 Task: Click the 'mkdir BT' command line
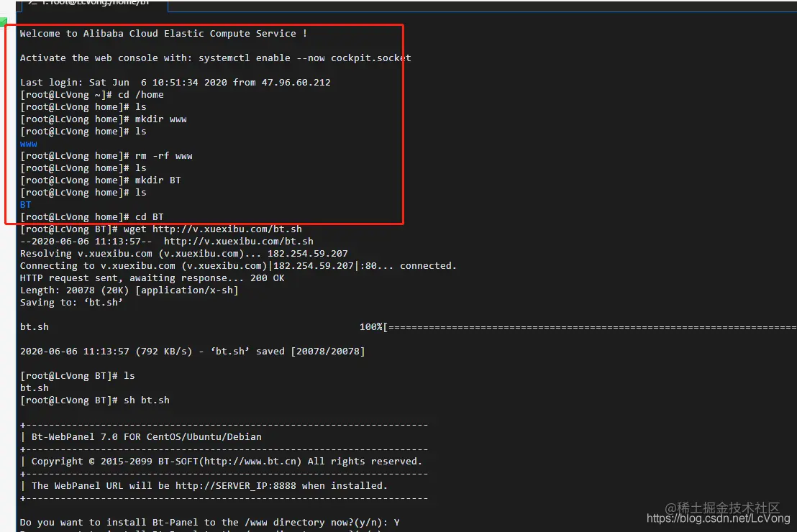pos(100,180)
